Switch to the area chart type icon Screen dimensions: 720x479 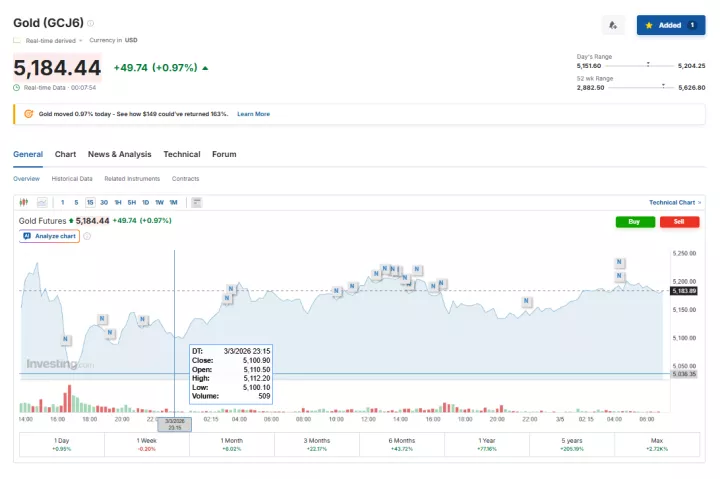(40, 202)
